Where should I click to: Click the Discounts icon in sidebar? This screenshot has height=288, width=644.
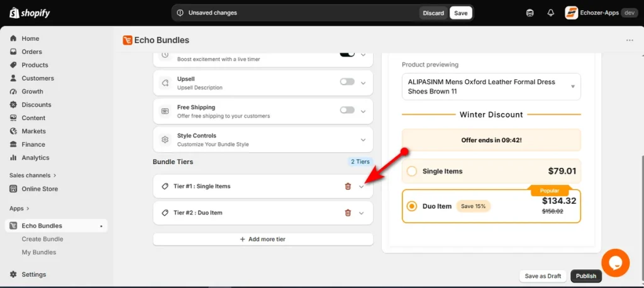[x=14, y=105]
